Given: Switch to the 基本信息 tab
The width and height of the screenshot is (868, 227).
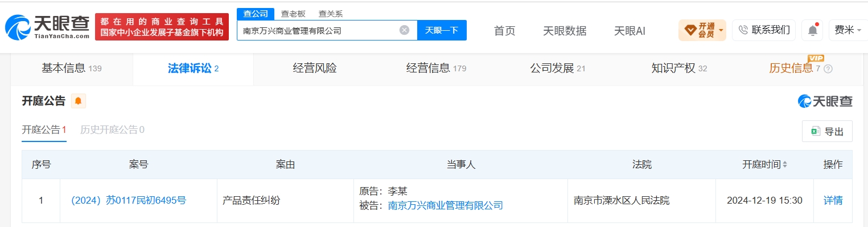Looking at the screenshot, I should click(71, 68).
